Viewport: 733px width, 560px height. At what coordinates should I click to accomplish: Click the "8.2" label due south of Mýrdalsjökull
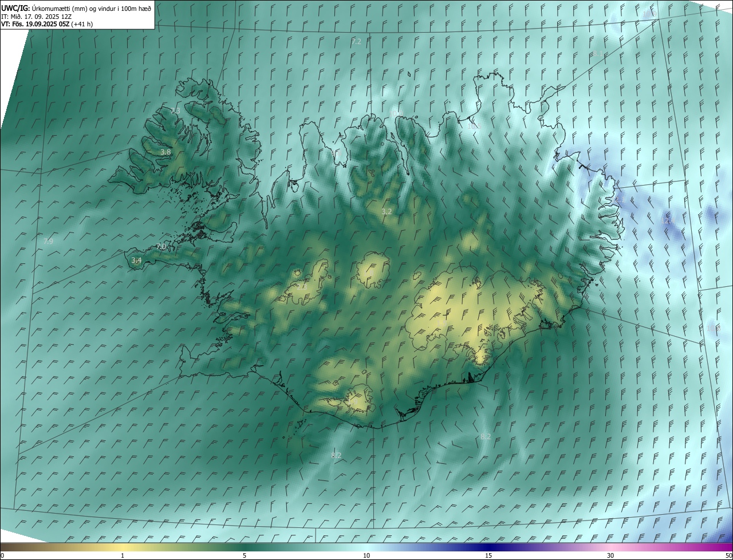(336, 456)
